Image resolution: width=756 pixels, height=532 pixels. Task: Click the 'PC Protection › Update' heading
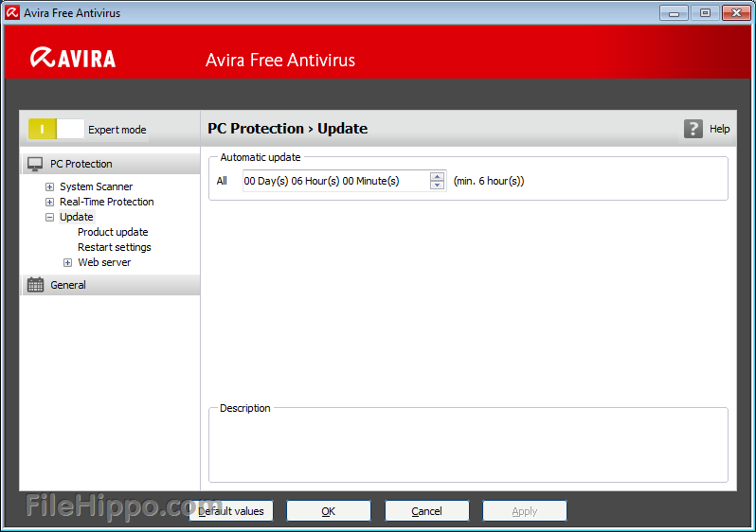[287, 129]
